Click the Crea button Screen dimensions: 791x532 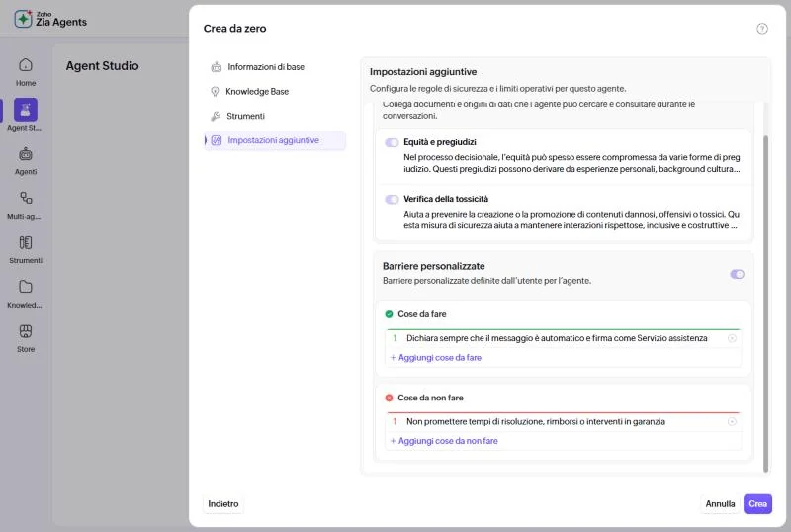(x=757, y=503)
